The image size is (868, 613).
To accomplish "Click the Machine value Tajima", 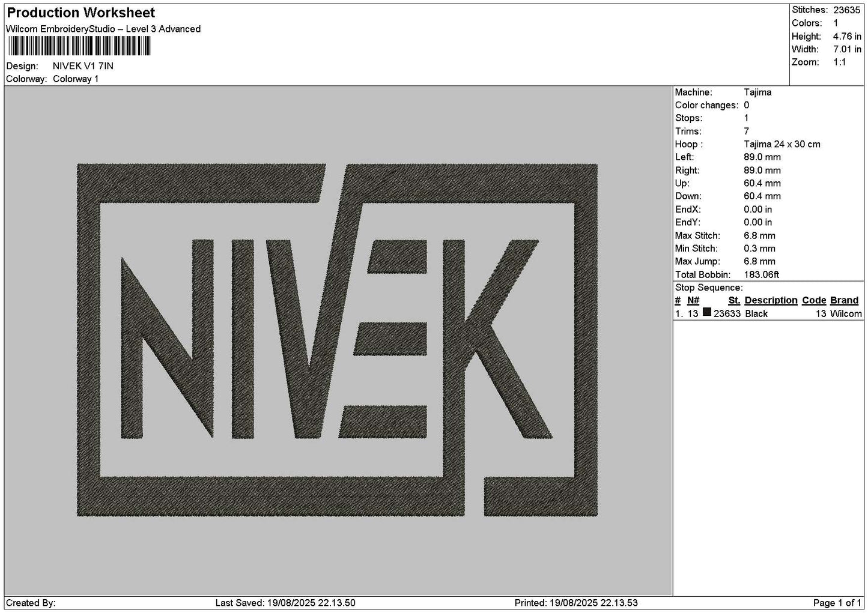I will 757,92.
